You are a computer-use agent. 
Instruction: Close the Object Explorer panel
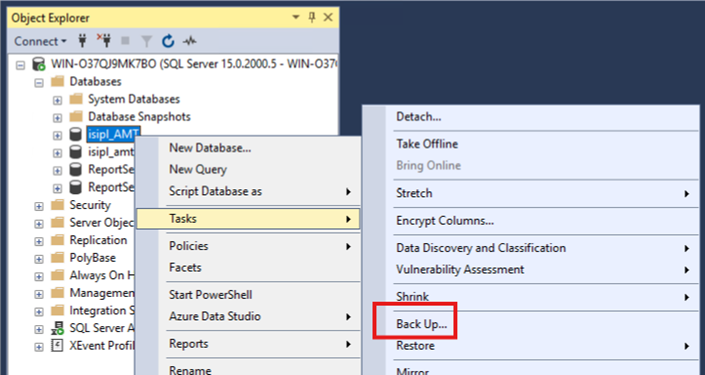pyautogui.click(x=328, y=18)
